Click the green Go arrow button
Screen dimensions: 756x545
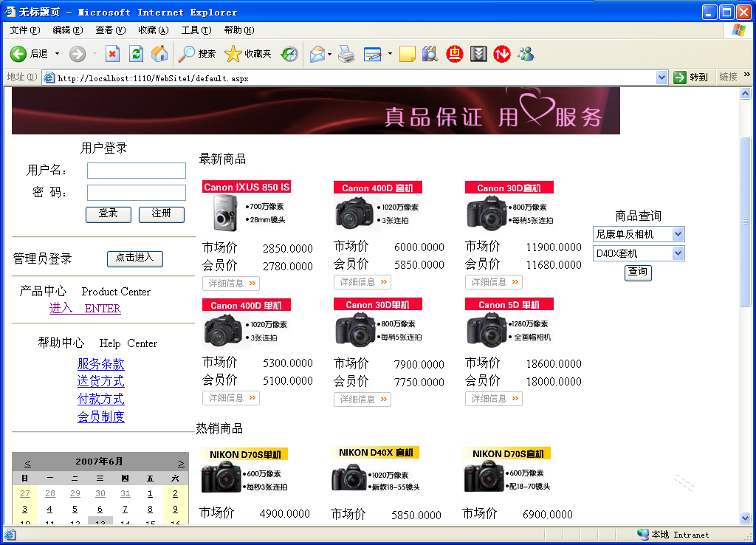680,77
